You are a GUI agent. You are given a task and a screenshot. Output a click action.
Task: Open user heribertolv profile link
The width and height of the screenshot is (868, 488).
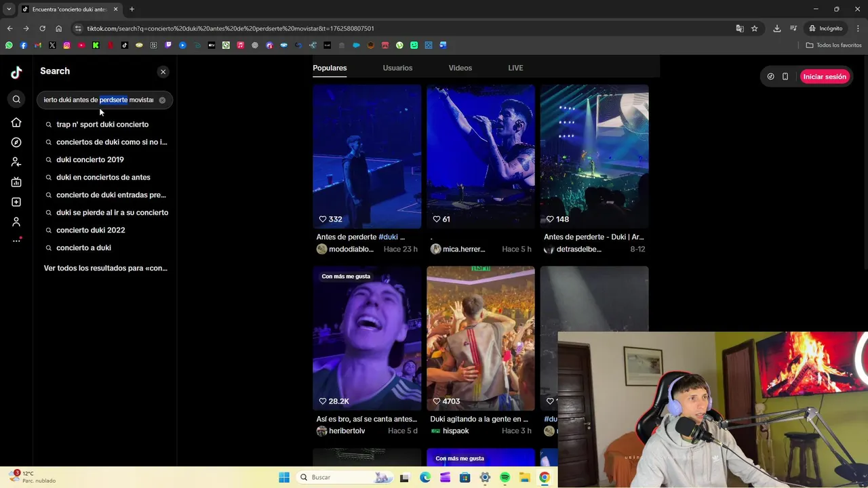(x=341, y=431)
